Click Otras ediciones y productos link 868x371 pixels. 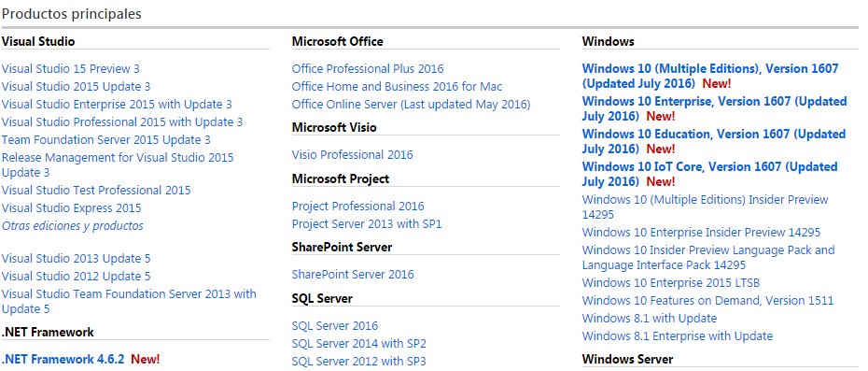(73, 226)
